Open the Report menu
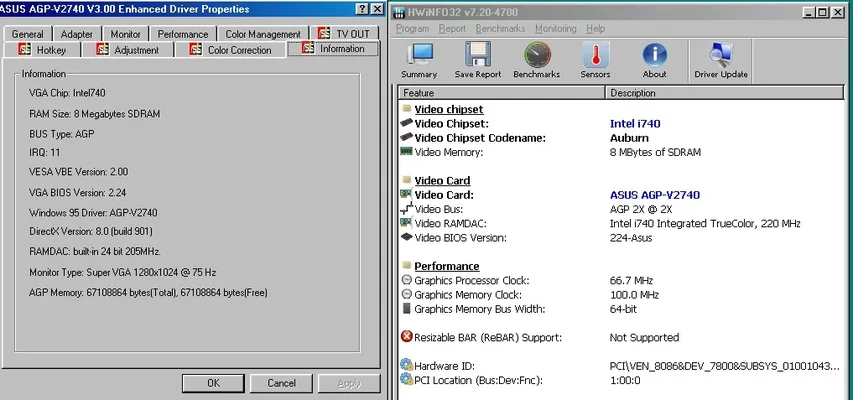This screenshot has width=853, height=400. click(452, 29)
